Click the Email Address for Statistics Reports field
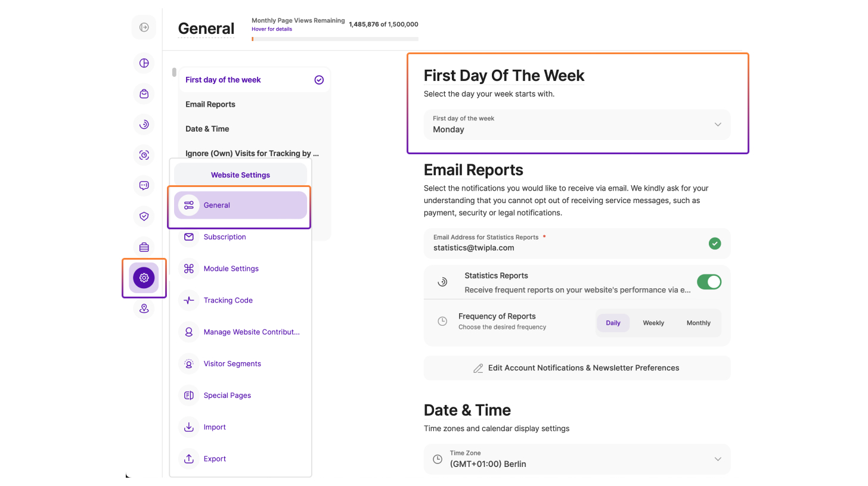This screenshot has width=868, height=486. (x=566, y=244)
